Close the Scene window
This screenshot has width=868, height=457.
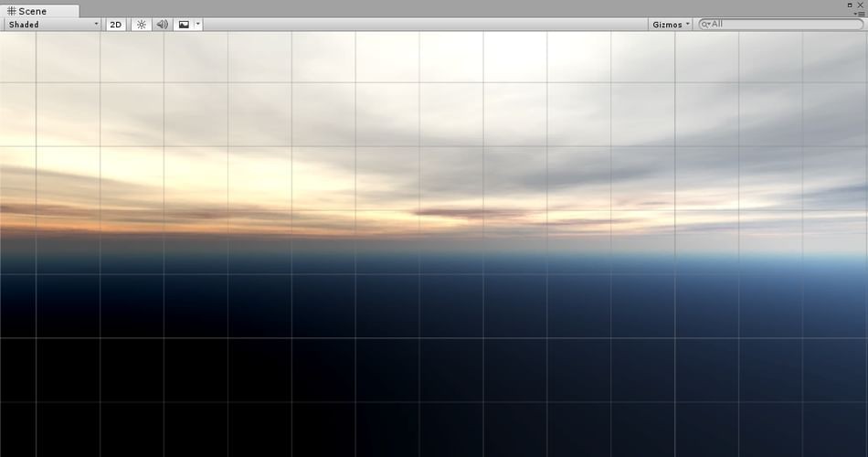[861, 5]
